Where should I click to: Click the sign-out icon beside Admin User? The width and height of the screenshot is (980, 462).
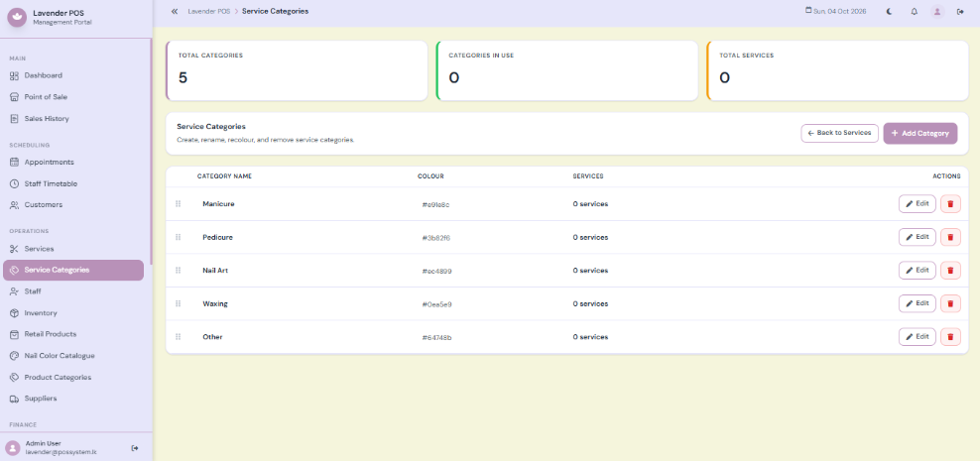tap(134, 448)
